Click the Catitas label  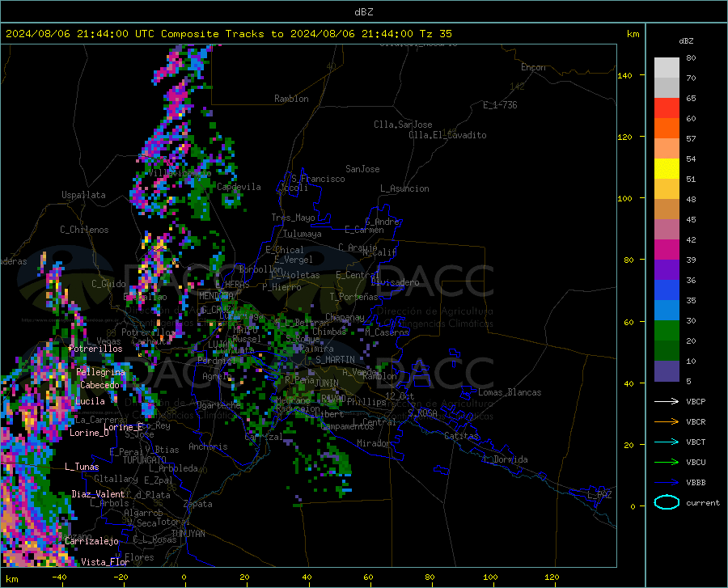tap(461, 436)
